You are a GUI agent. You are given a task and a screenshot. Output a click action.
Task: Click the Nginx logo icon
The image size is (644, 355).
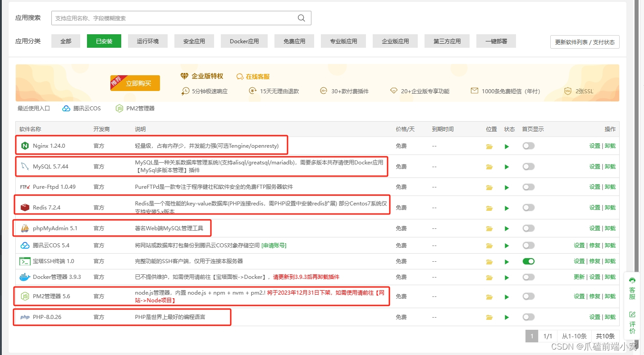click(x=25, y=146)
